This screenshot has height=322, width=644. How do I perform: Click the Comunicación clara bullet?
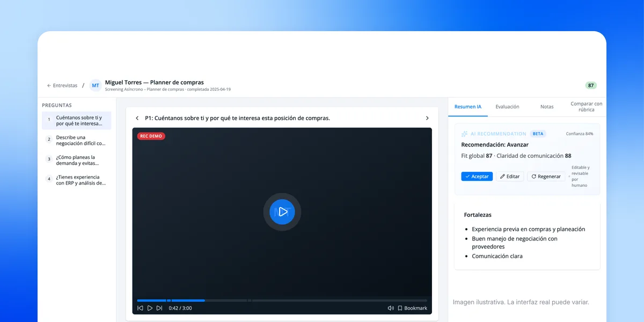497,257
